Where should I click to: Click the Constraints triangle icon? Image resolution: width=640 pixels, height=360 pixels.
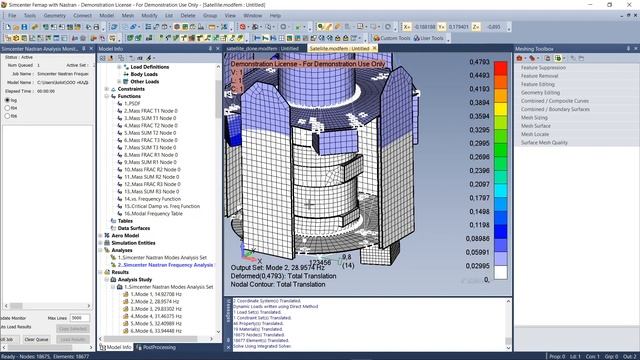tap(113, 89)
